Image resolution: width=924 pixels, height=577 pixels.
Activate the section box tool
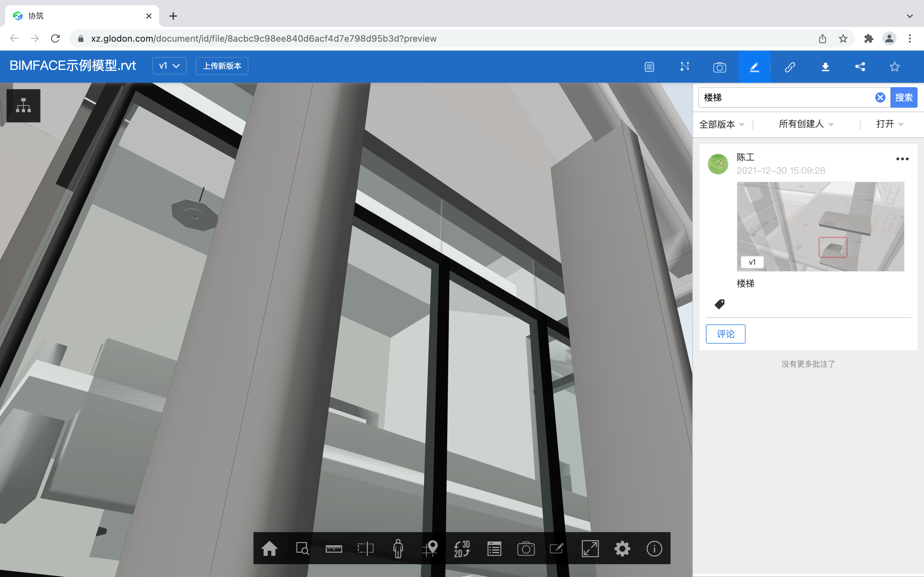point(365,549)
